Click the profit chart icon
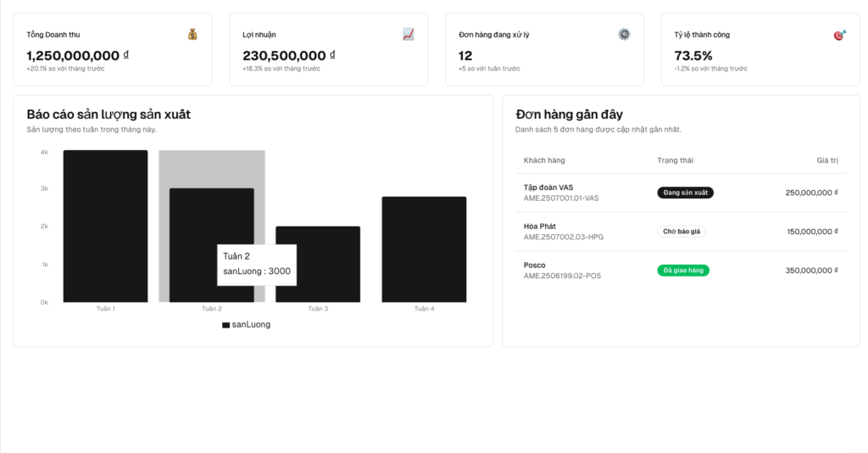Viewport: 868px width, 453px height. pyautogui.click(x=408, y=34)
